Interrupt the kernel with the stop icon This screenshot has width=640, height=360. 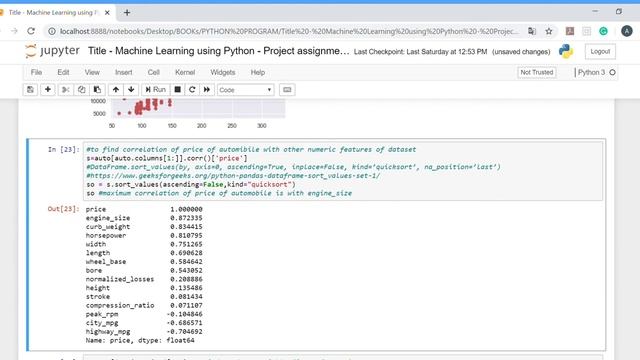(x=178, y=90)
